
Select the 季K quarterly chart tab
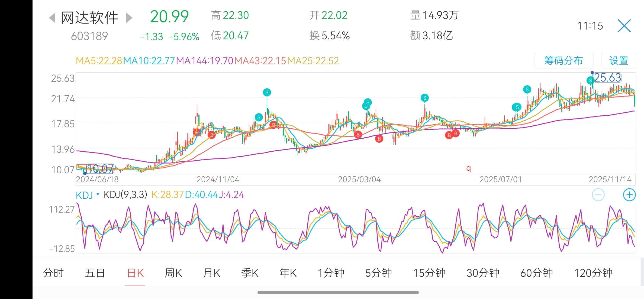250,273
